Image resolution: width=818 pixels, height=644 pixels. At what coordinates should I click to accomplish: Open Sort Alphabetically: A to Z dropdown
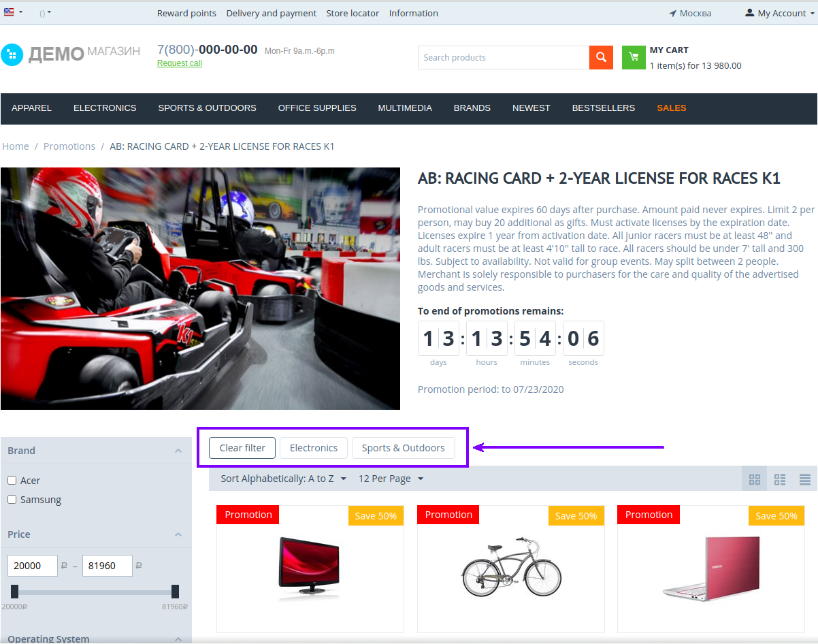pyautogui.click(x=283, y=479)
